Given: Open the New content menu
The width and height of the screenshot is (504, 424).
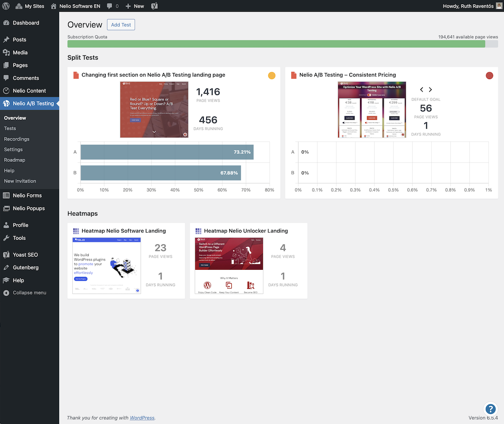Looking at the screenshot, I should click(x=134, y=6).
